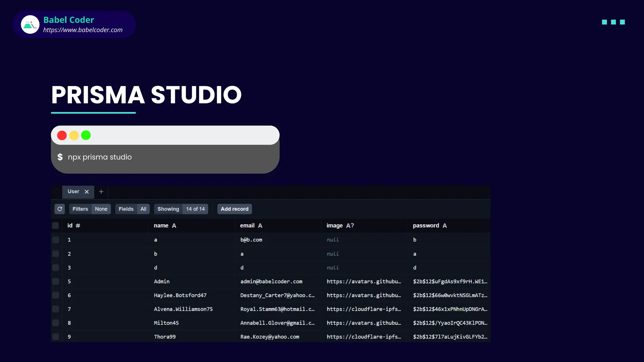Select the null image cell in row 1
The width and height of the screenshot is (644, 362).
pyautogui.click(x=364, y=240)
